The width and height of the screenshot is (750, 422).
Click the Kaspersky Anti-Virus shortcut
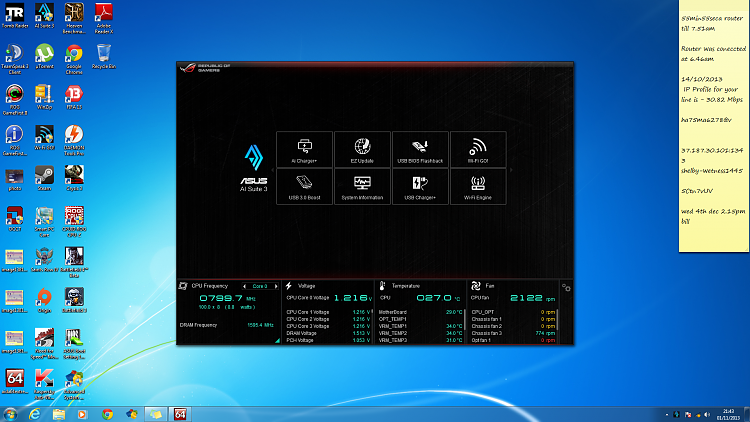[x=44, y=384]
